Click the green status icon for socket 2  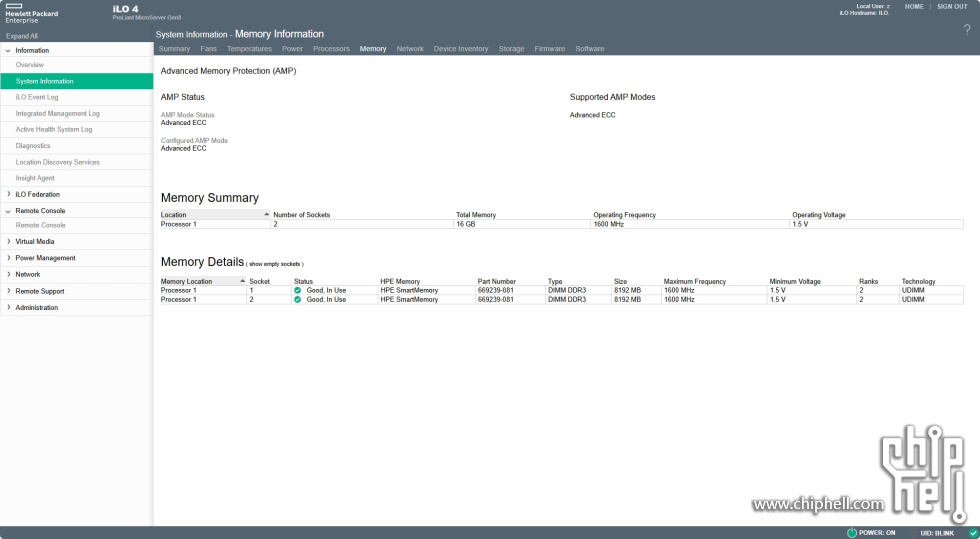tap(298, 300)
